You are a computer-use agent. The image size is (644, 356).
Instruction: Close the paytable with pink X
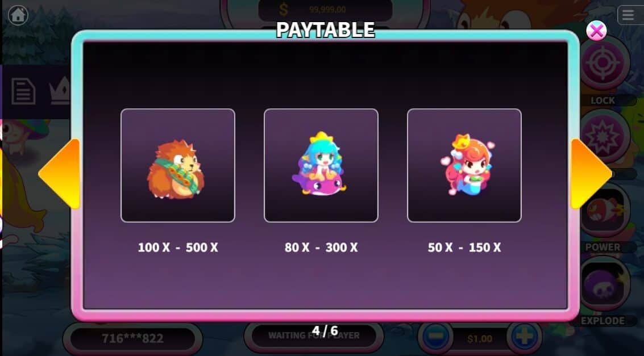click(x=596, y=30)
